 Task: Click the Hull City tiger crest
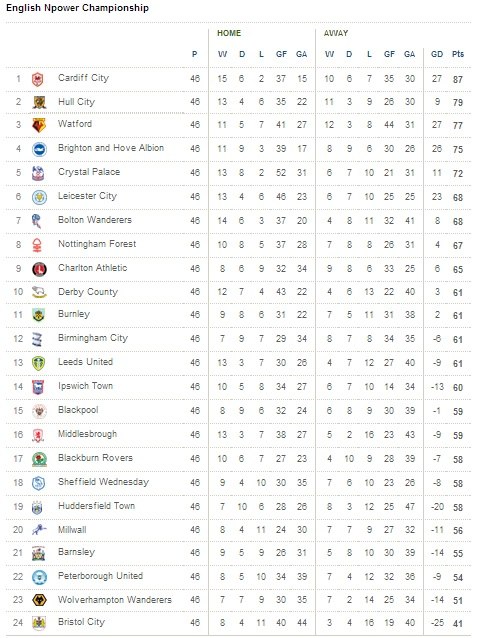39,103
